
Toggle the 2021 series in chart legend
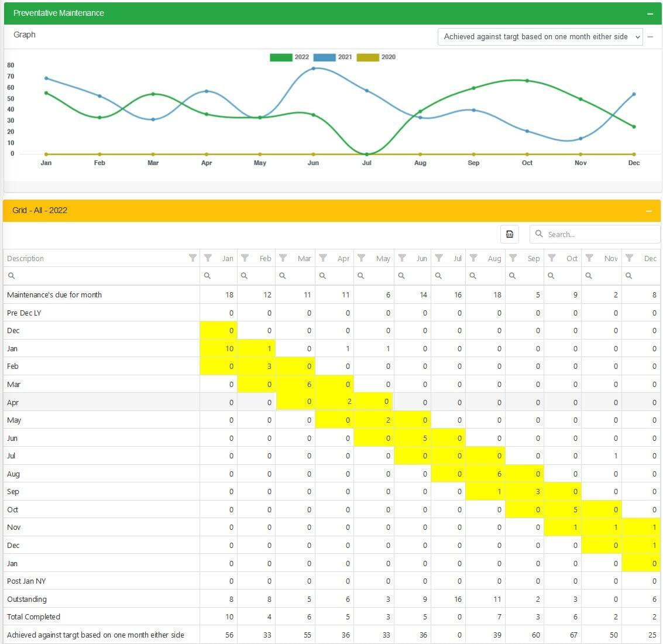tap(333, 57)
